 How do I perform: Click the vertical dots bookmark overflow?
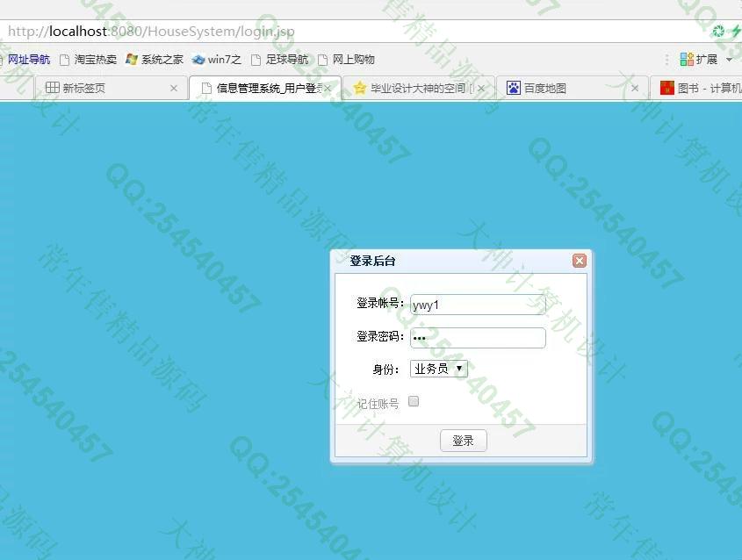tap(666, 60)
